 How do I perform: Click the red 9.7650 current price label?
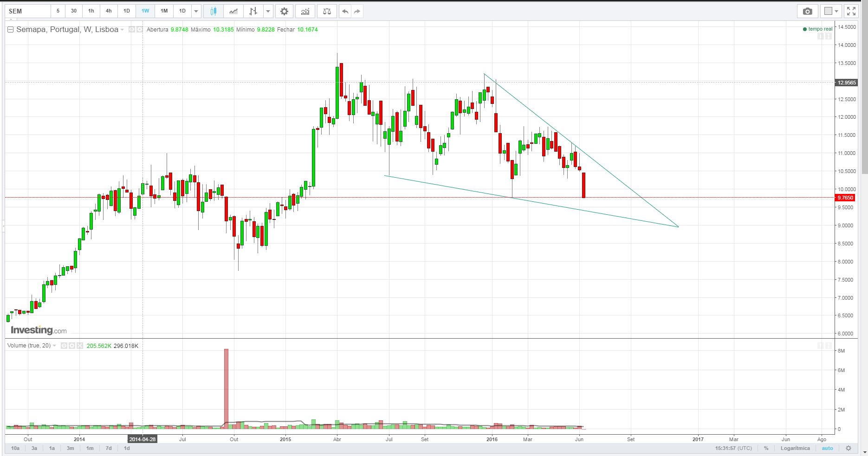point(845,198)
